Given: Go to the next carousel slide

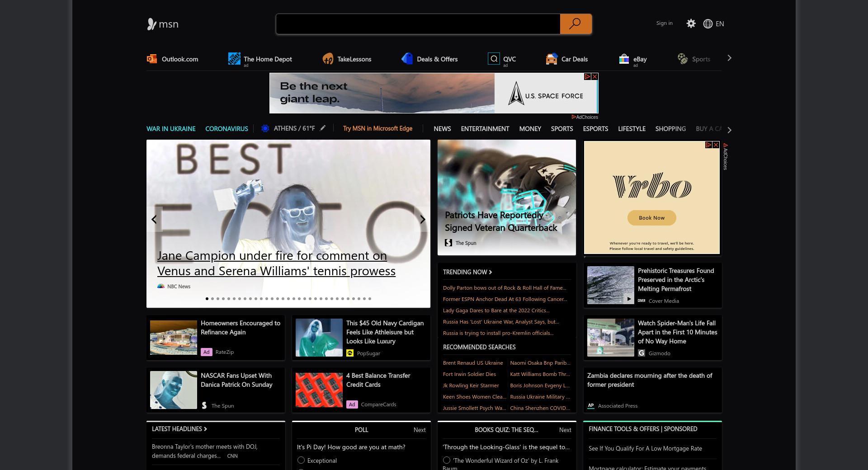Looking at the screenshot, I should coord(422,219).
